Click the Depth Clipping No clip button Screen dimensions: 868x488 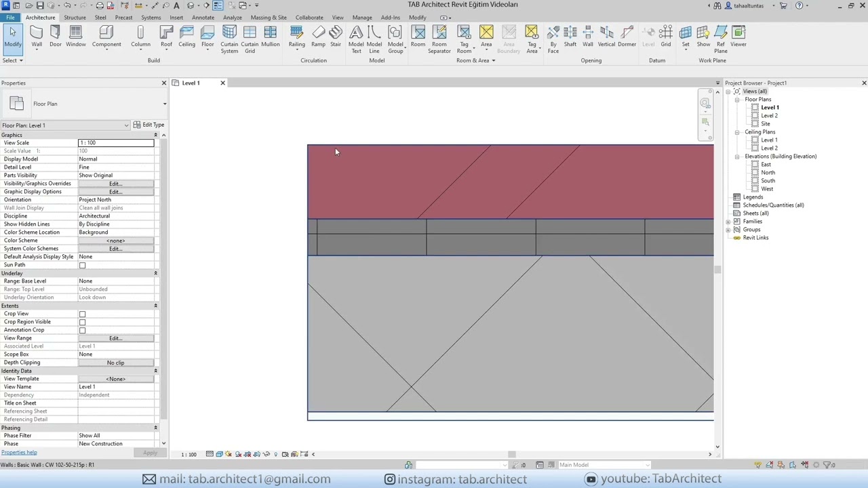[116, 363]
